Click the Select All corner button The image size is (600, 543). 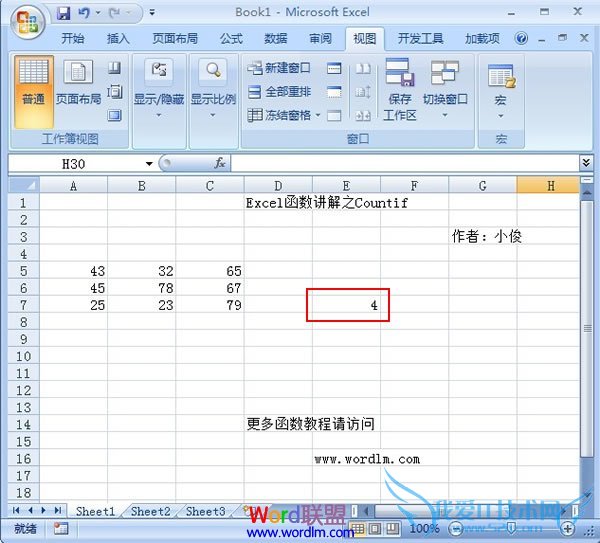pos(24,185)
